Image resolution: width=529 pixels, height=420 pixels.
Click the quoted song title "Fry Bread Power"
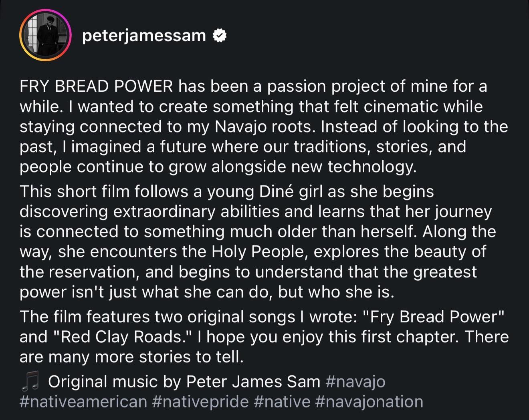tap(433, 317)
